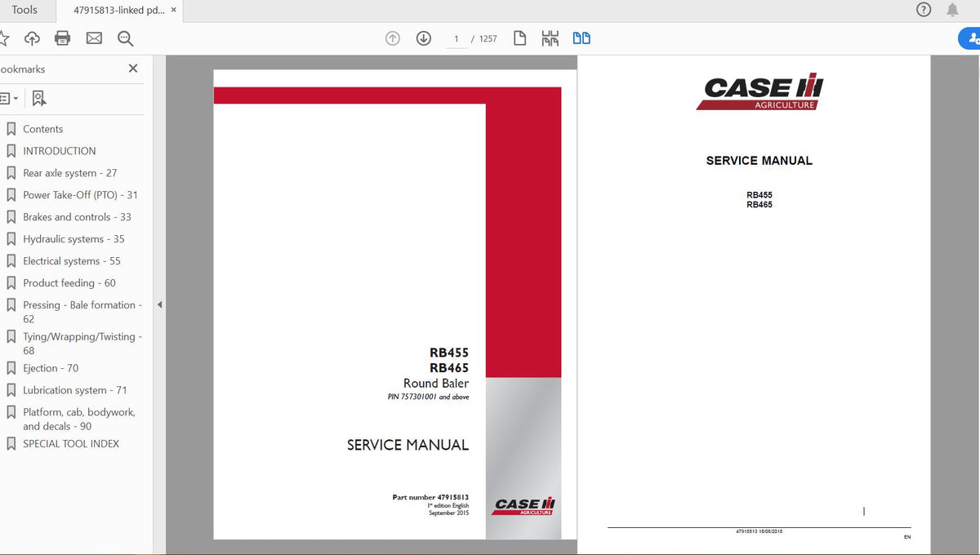Open the INTRODUCTION bookmark

coord(59,151)
